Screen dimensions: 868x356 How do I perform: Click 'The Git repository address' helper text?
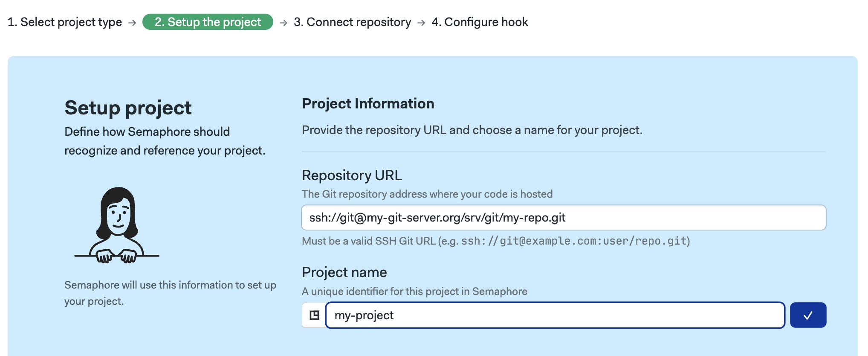tap(427, 194)
